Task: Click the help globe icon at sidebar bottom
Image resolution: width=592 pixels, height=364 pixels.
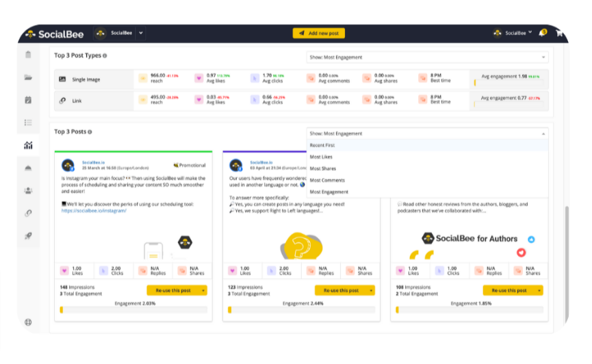Action: (x=28, y=322)
